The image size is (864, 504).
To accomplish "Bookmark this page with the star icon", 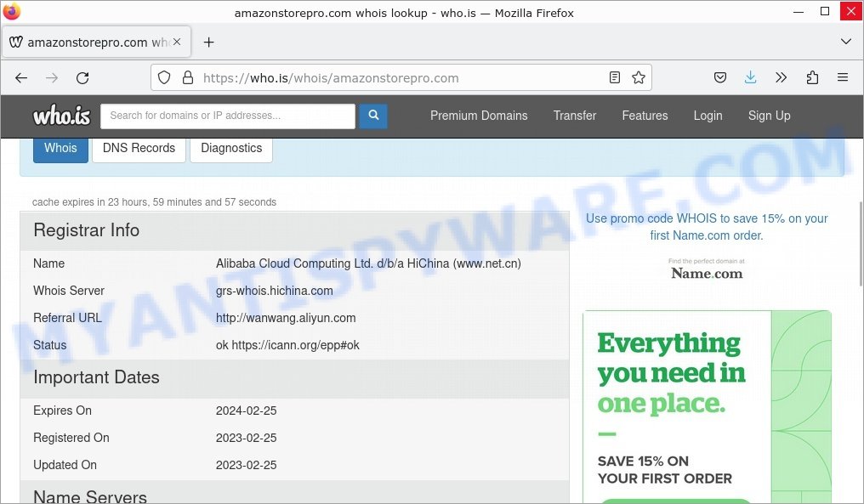I will (x=639, y=77).
